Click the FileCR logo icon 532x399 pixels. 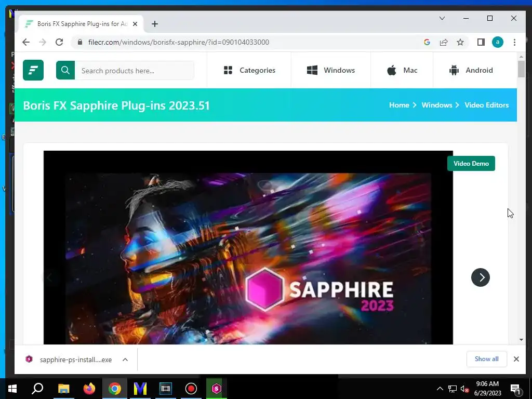[33, 70]
